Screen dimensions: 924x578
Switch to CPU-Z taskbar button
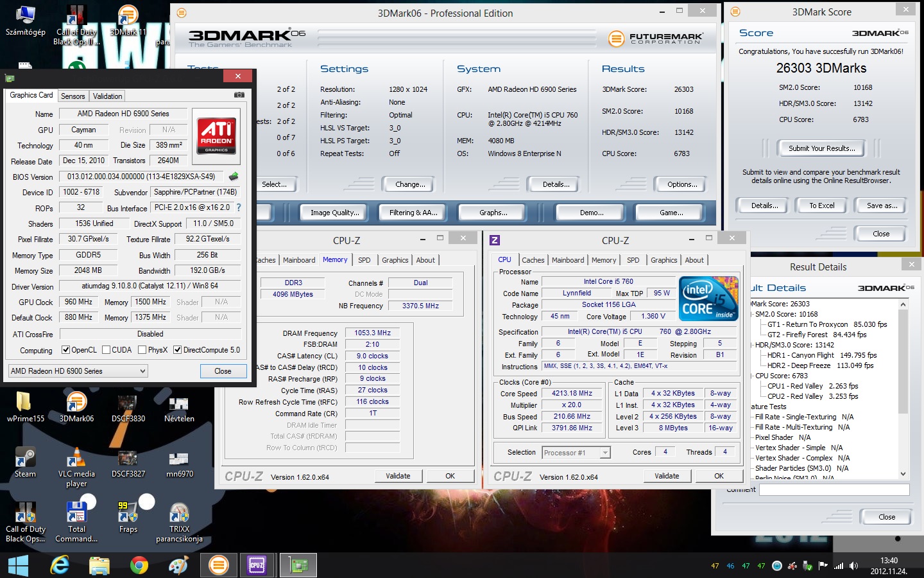pos(257,565)
